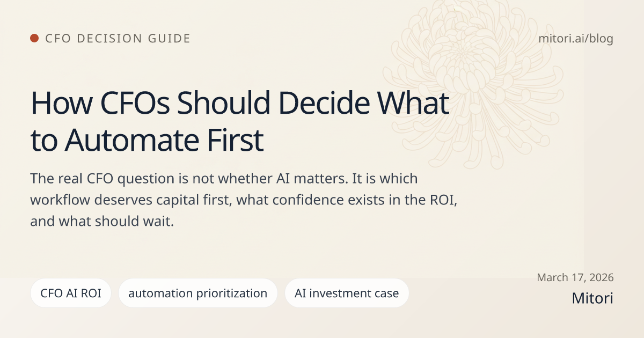Click description line starting "workflow deserves capital first"
644x338 pixels.
244,200
